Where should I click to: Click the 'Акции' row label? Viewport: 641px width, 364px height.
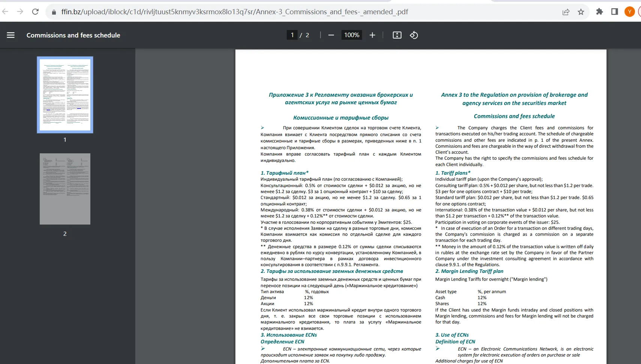click(x=267, y=304)
